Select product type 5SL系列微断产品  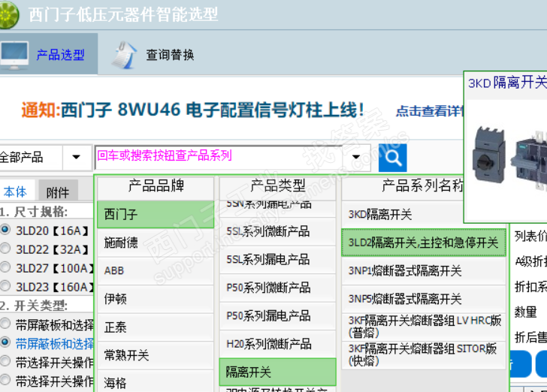pyautogui.click(x=278, y=231)
